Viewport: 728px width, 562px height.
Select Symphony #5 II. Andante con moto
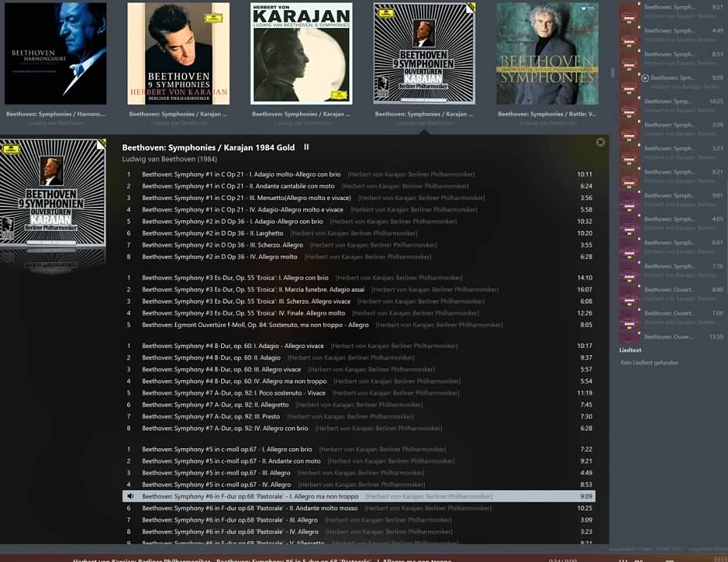click(x=359, y=461)
